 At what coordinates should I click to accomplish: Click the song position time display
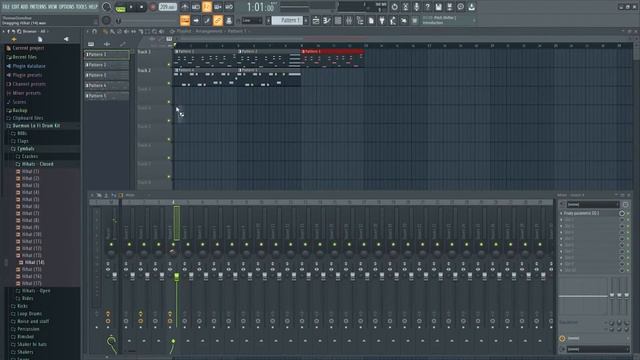click(x=260, y=7)
